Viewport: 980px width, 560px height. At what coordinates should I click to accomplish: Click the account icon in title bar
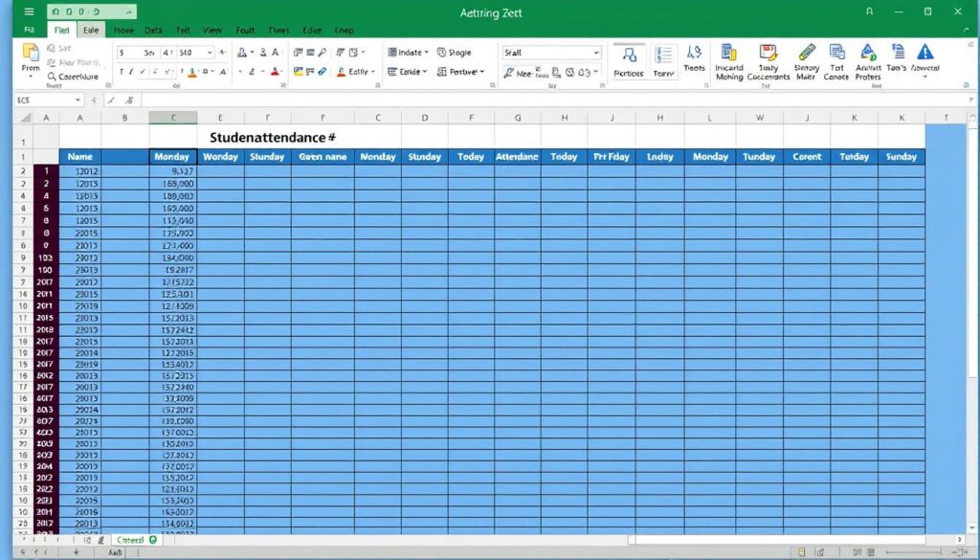point(869,11)
